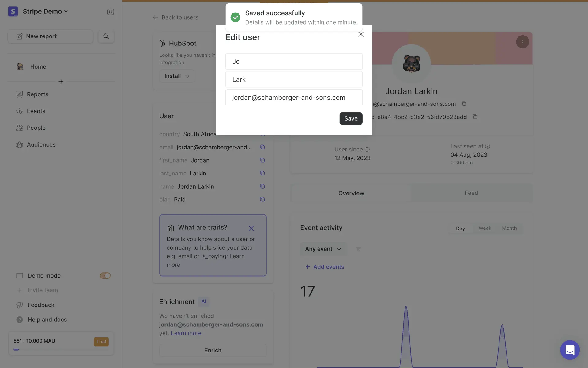Switch to the Feed tab
The height and width of the screenshot is (368, 588).
coord(471,193)
